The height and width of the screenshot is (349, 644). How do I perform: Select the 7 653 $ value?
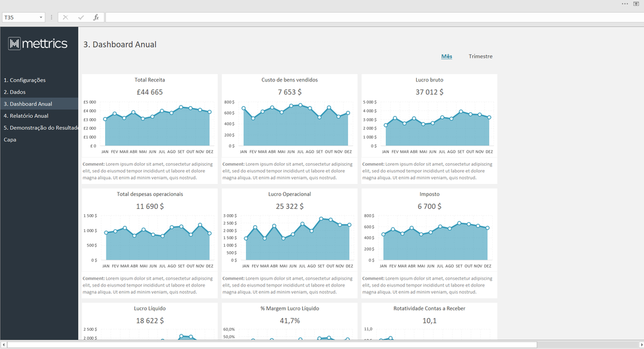tap(290, 92)
